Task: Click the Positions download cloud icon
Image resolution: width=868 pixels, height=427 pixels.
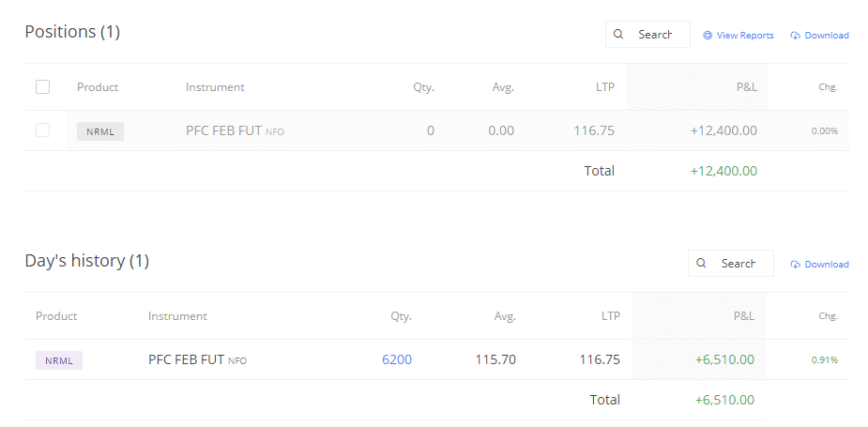Action: click(x=796, y=36)
